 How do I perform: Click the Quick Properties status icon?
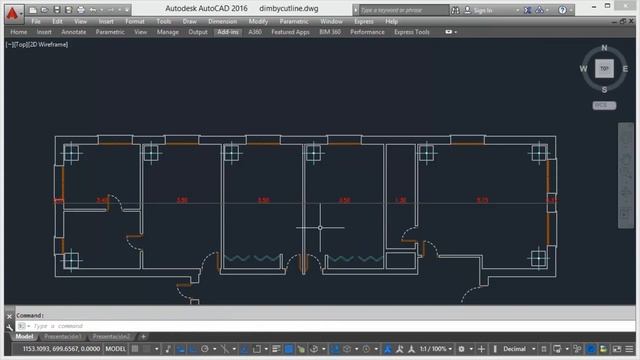pyautogui.click(x=544, y=349)
